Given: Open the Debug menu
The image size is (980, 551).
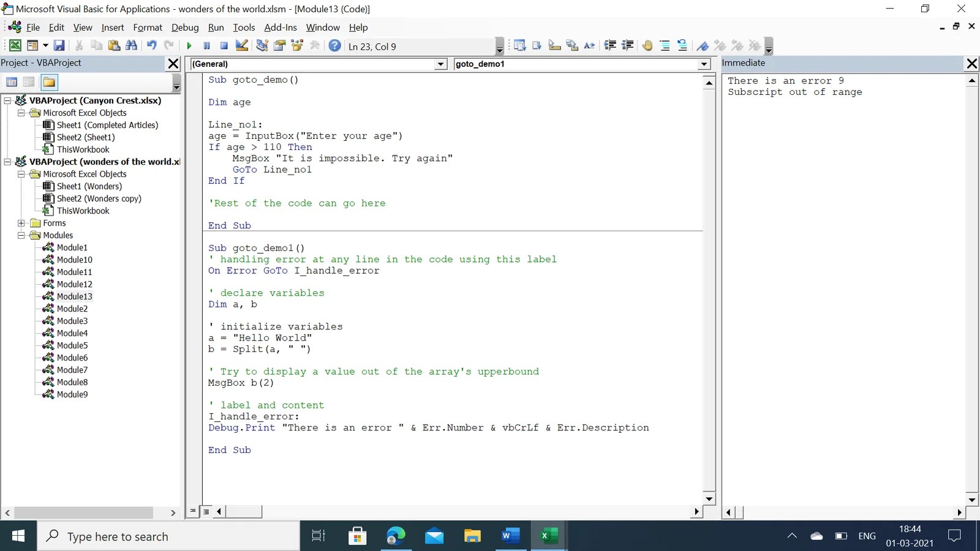Looking at the screenshot, I should (x=185, y=28).
